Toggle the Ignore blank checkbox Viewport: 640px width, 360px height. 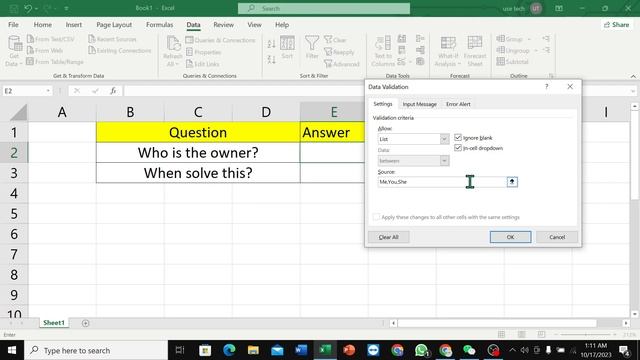pos(458,138)
